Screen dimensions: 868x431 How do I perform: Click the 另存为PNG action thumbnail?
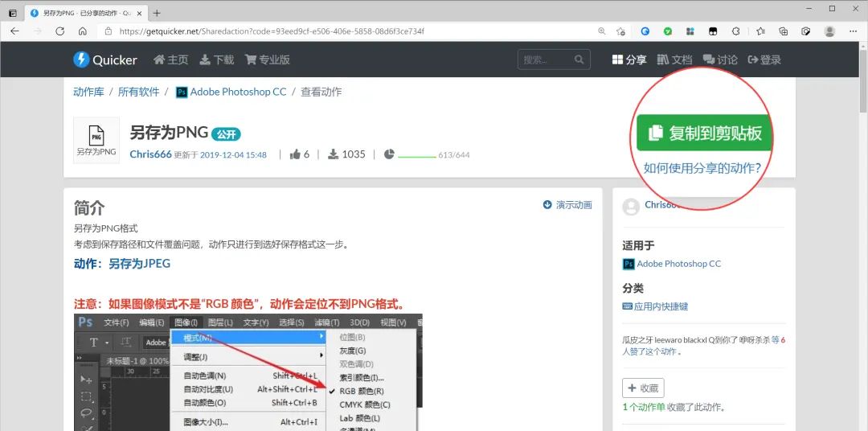pos(96,140)
